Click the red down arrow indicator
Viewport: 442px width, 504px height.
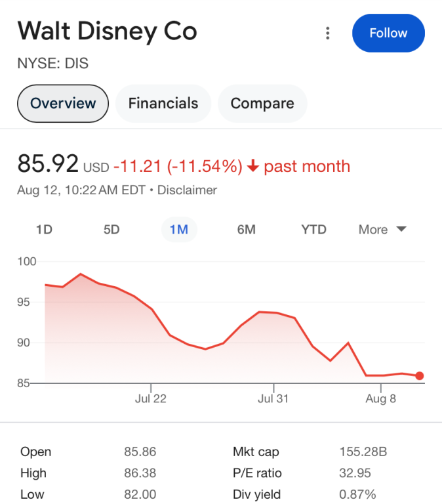tap(254, 167)
